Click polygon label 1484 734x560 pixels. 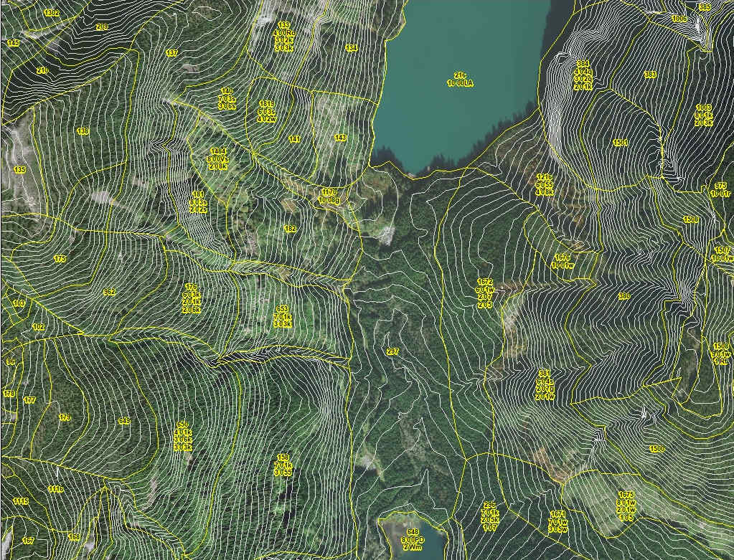point(218,151)
